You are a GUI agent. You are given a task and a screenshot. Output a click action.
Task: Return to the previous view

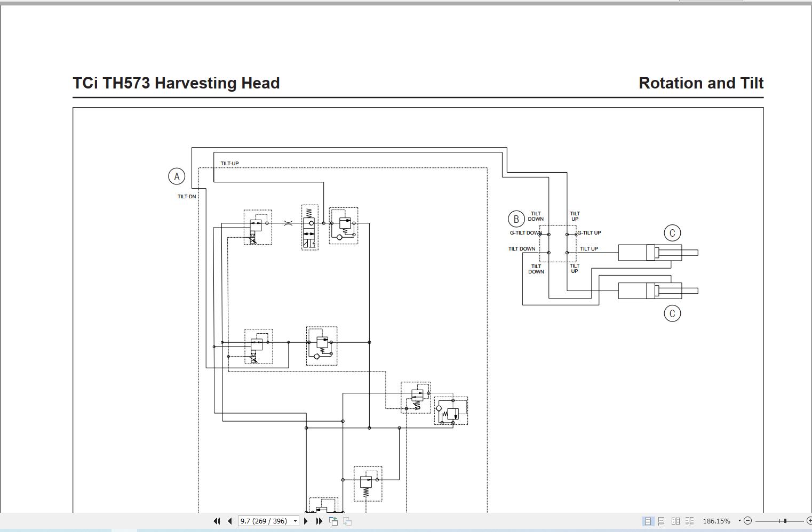(x=334, y=521)
